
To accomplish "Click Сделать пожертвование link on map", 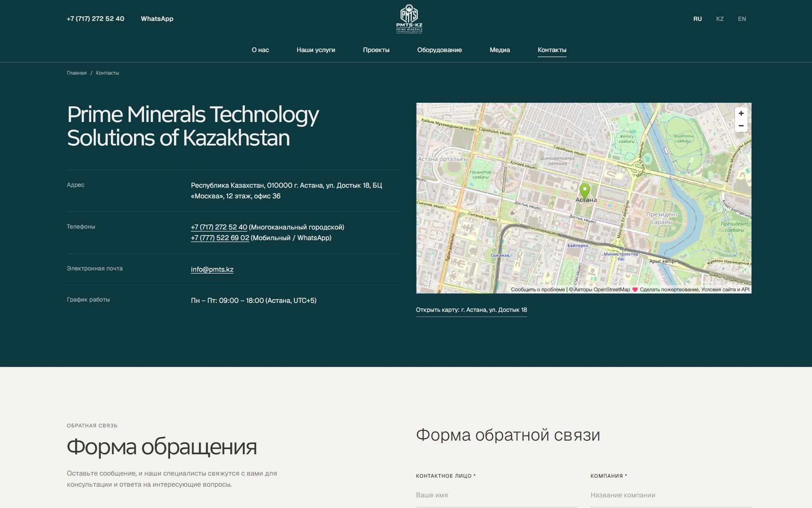I will point(669,290).
